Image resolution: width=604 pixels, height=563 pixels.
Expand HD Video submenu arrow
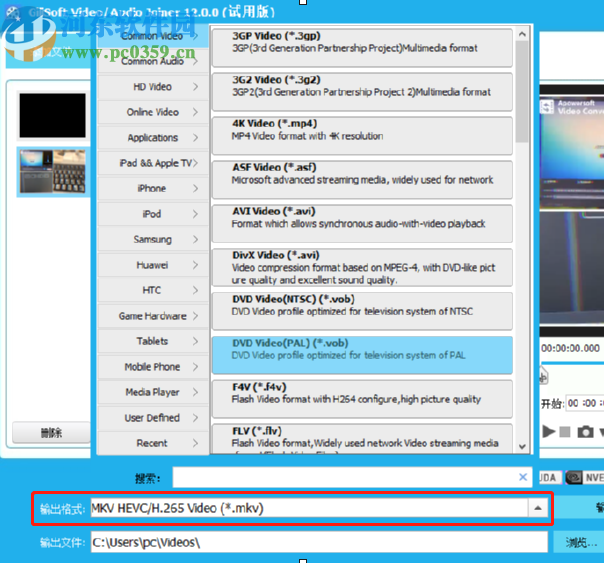(x=195, y=87)
